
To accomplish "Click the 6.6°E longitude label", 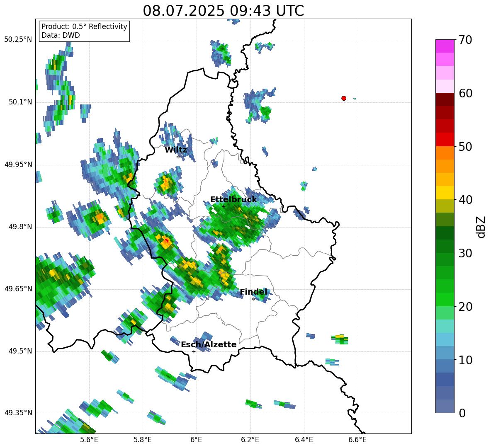I will point(357,440).
